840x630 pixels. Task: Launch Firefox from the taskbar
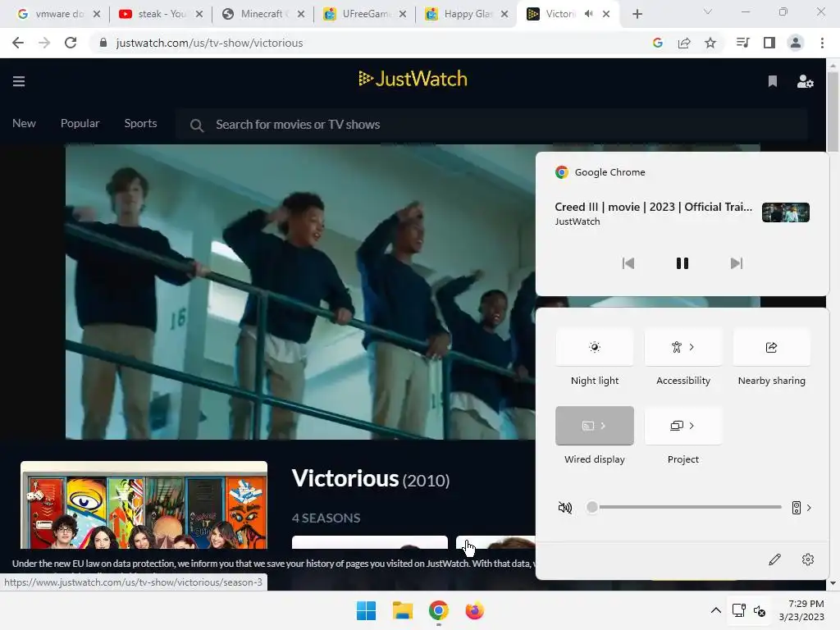click(x=475, y=610)
